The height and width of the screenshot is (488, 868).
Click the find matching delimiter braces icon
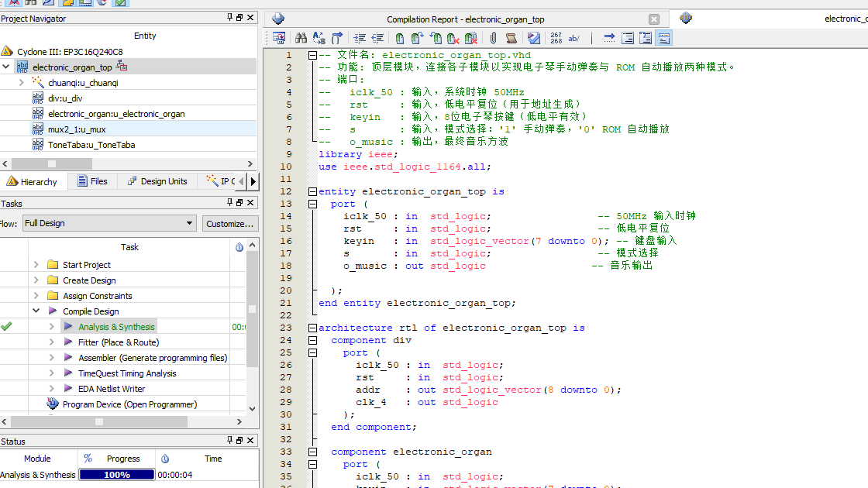(336, 38)
